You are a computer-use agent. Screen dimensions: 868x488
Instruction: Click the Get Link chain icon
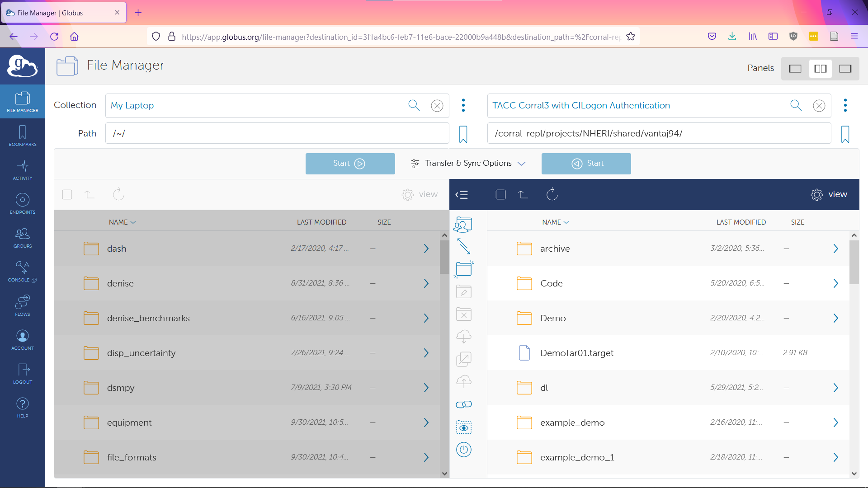[x=463, y=404]
